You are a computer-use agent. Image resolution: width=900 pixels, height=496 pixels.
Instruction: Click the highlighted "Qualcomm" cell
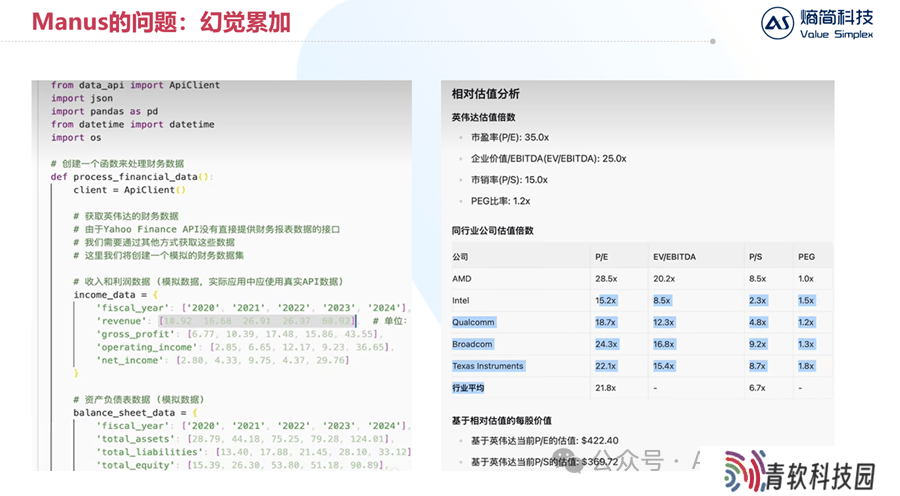click(473, 322)
